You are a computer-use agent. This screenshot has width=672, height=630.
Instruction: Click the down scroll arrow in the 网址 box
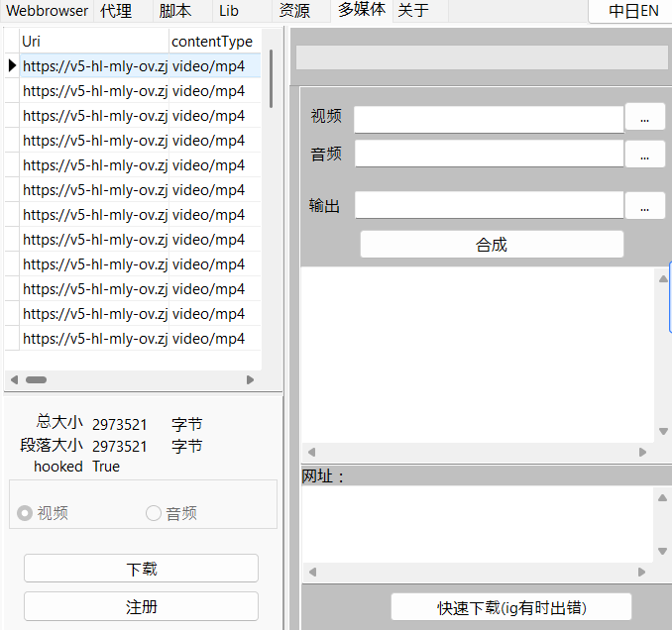pyautogui.click(x=662, y=552)
